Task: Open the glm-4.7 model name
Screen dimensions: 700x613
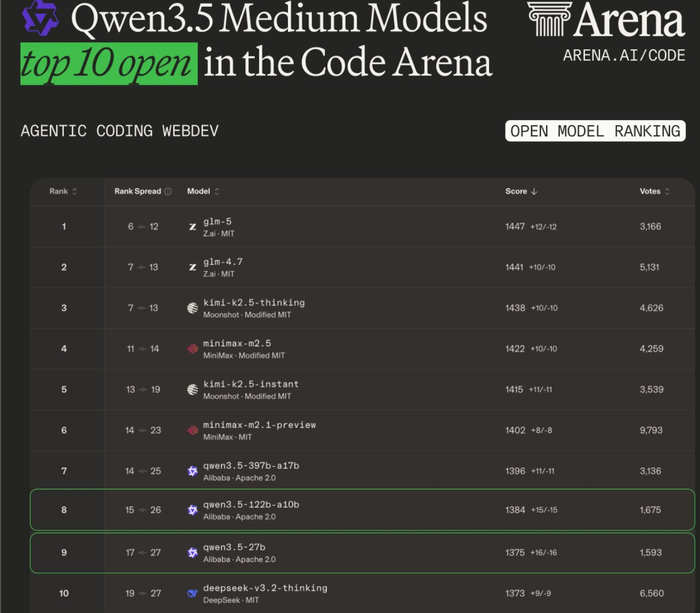Action: 223,261
